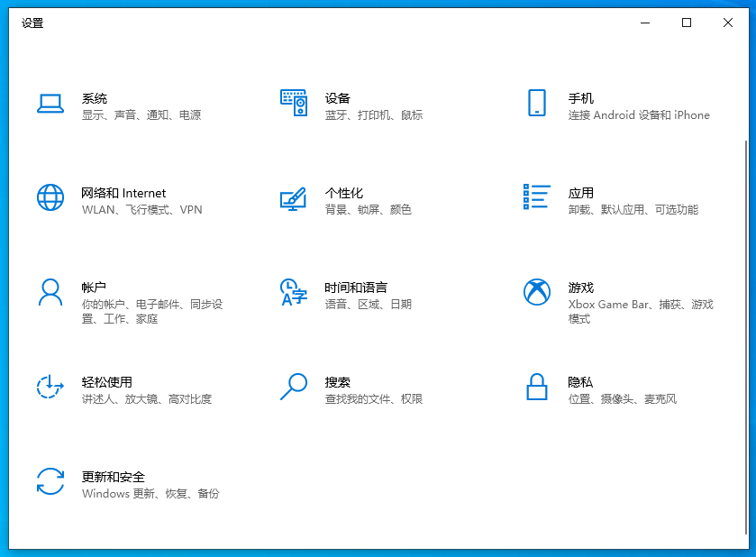Click the 搜索 magnifying glass icon
756x557 pixels.
pyautogui.click(x=294, y=387)
